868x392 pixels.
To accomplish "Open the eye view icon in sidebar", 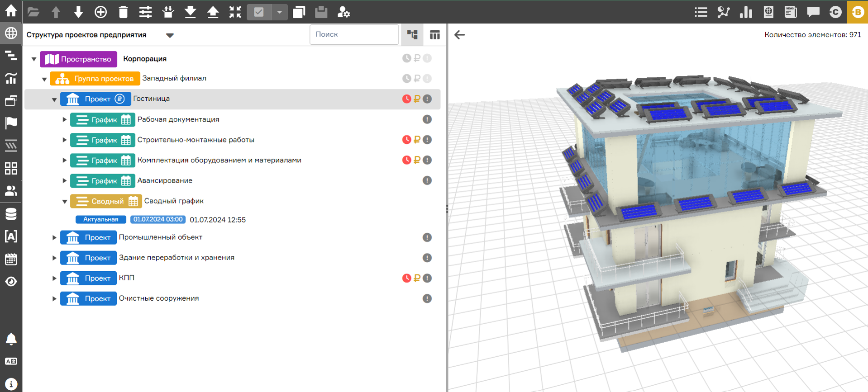I will pos(11,281).
